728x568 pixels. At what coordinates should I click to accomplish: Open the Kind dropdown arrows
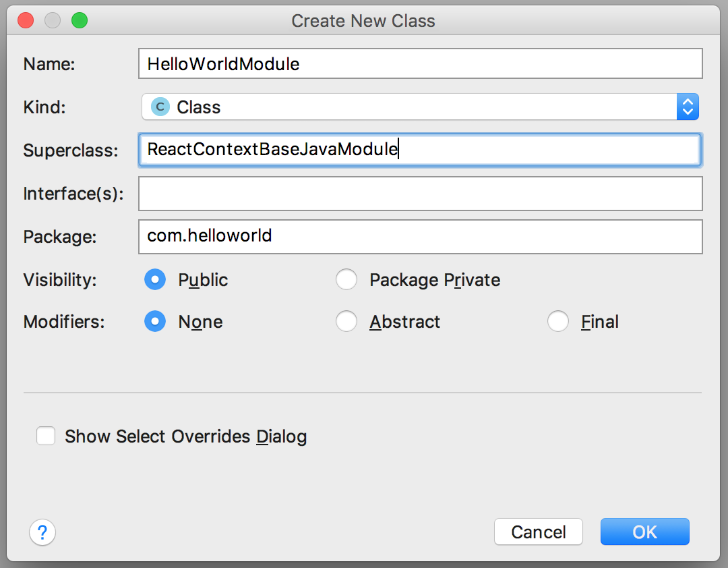point(688,107)
